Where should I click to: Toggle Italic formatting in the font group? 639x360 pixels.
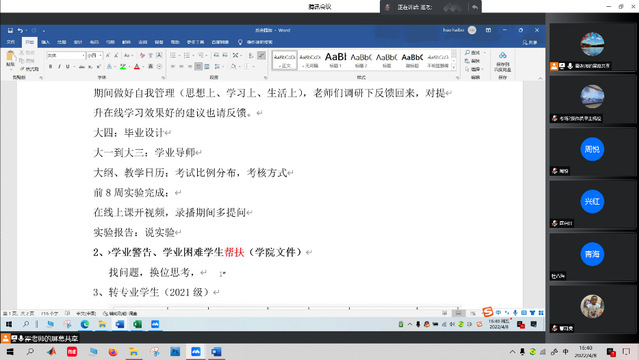(59, 67)
